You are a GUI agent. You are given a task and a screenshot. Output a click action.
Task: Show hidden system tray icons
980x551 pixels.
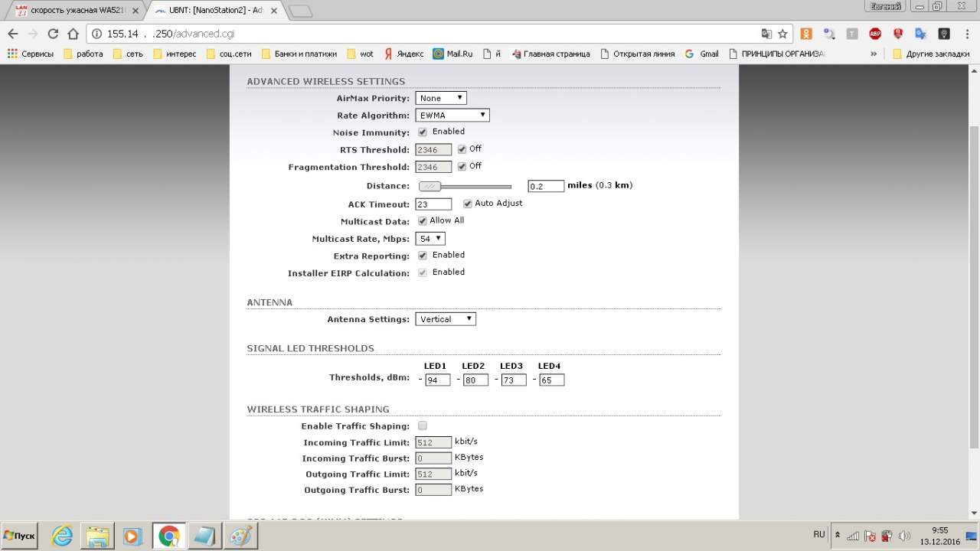(837, 535)
